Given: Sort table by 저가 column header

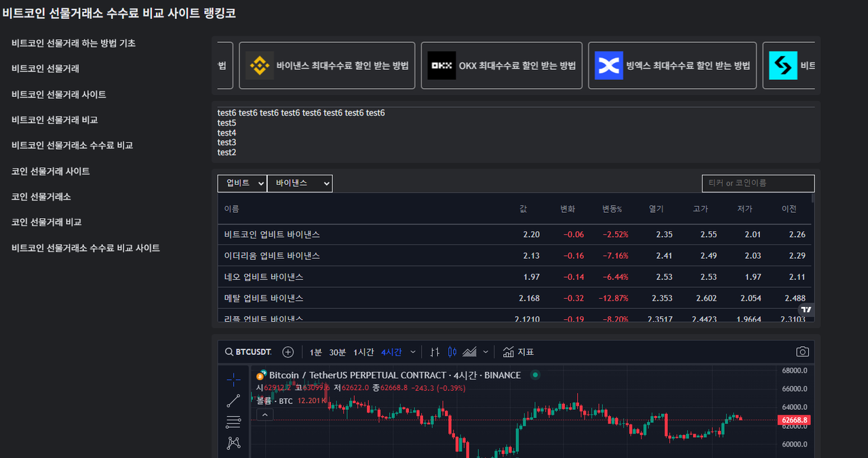Looking at the screenshot, I should pyautogui.click(x=745, y=209).
